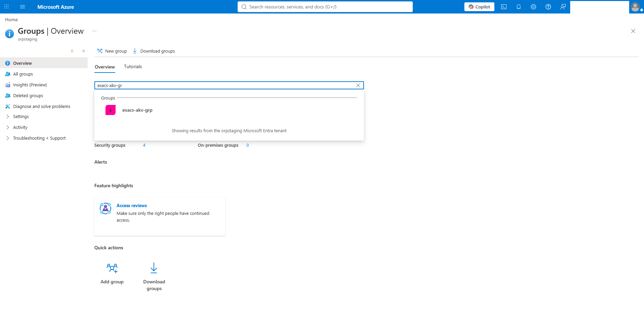This screenshot has height=311, width=644.
Task: Clear the group search text
Action: 358,85
